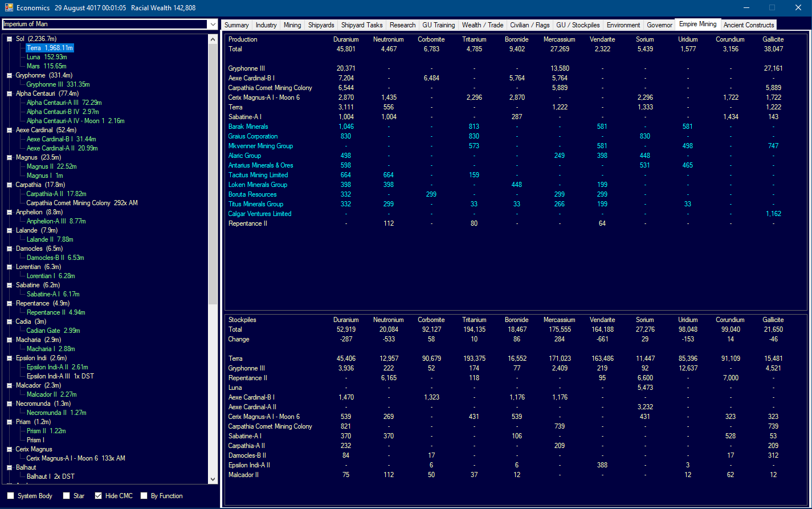Viewport: 812px width, 509px height.
Task: Collapse the Epsilon Indi system node
Action: [10, 358]
